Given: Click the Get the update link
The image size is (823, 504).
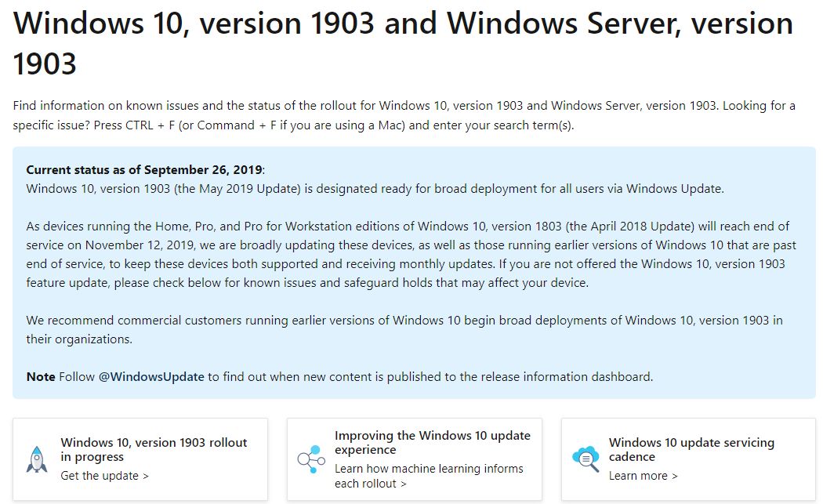Looking at the screenshot, I should (x=104, y=476).
